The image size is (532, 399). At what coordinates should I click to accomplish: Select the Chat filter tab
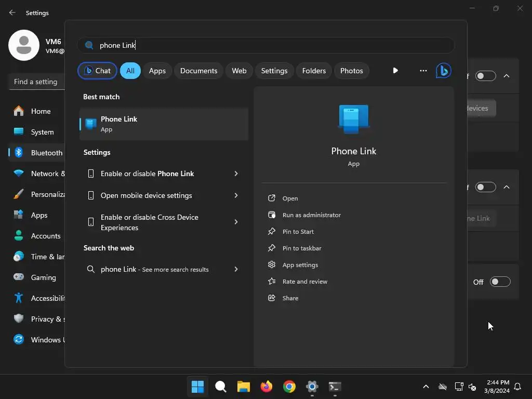97,71
